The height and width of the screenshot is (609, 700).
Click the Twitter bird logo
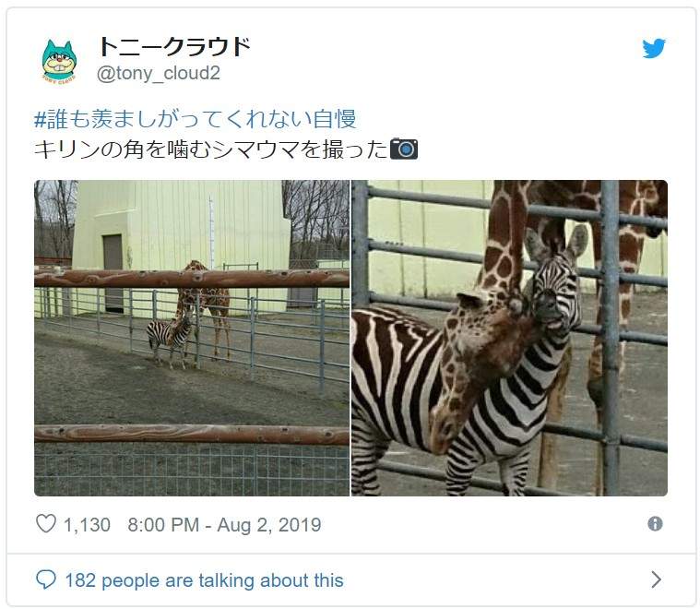[654, 49]
